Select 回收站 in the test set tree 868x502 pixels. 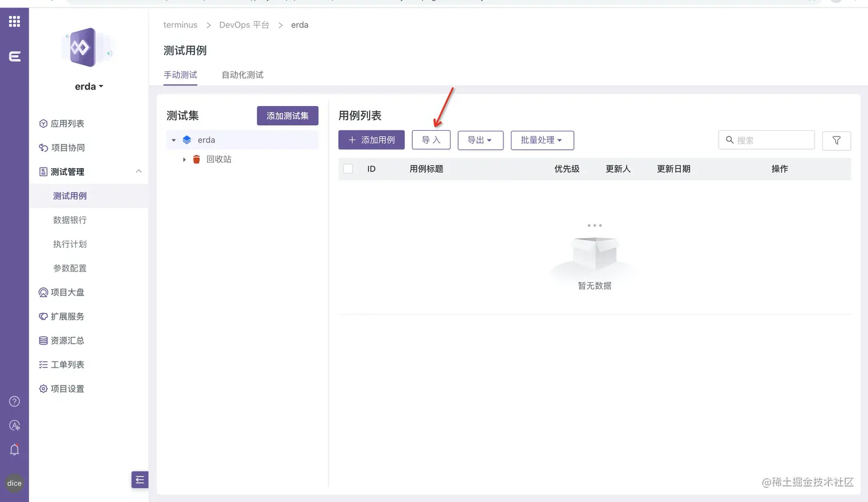coord(219,159)
